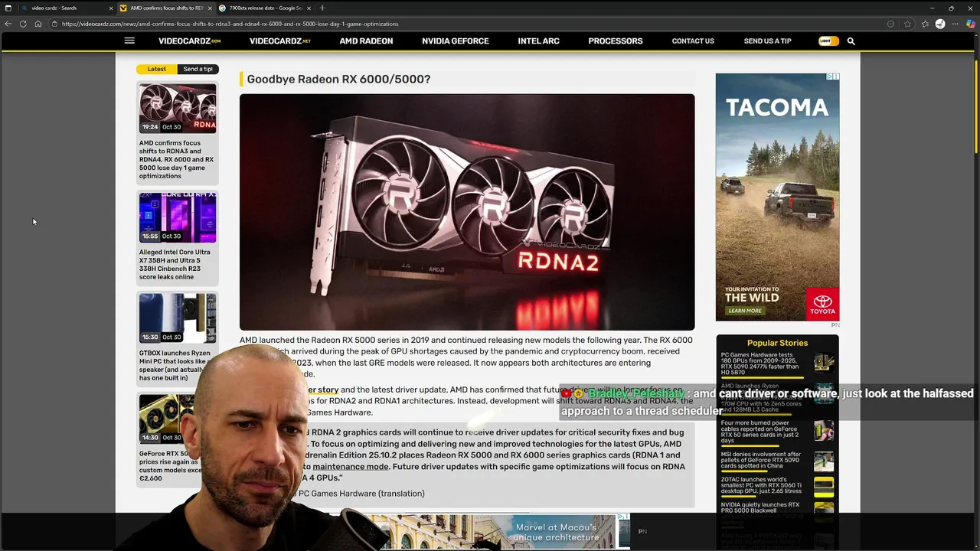Open 'ZOTAC launches world's smallest PC' story
This screenshot has height=551, width=980.
(x=761, y=487)
